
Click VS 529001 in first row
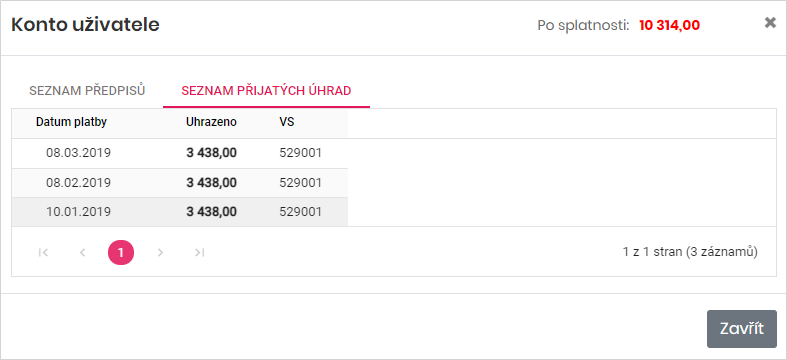tap(300, 153)
